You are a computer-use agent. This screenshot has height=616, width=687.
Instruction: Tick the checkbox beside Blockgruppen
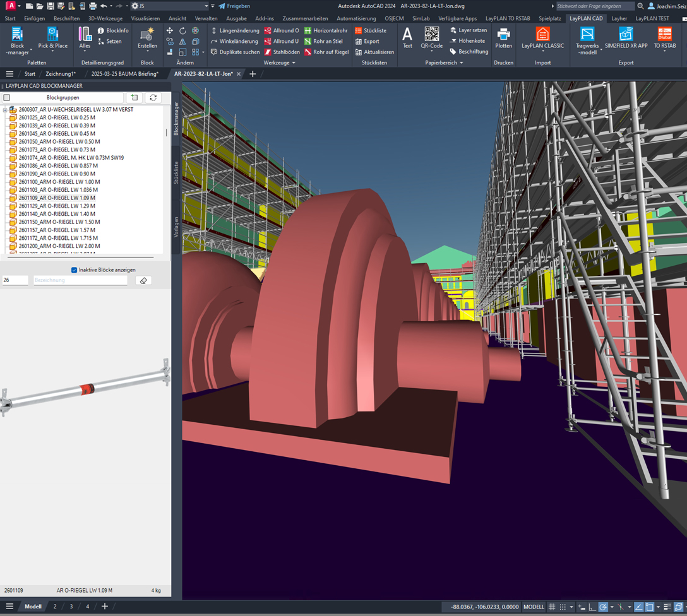pyautogui.click(x=7, y=98)
